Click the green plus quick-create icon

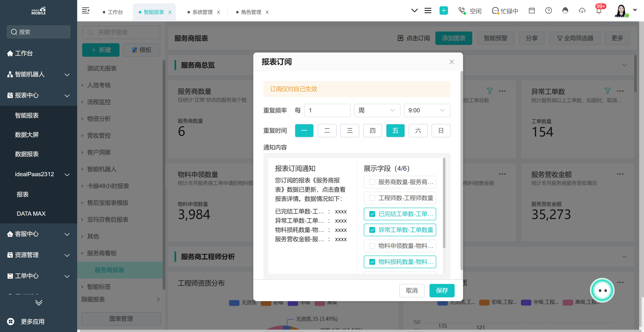444,10
